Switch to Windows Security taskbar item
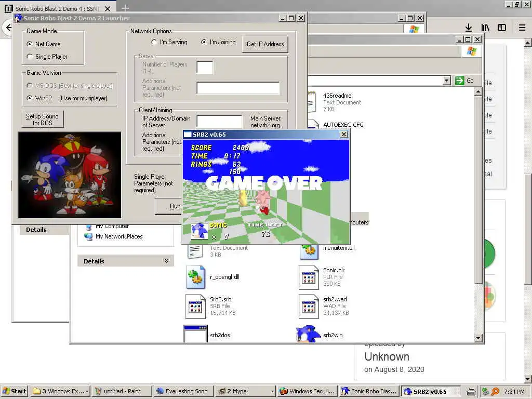The height and width of the screenshot is (399, 532). click(308, 391)
